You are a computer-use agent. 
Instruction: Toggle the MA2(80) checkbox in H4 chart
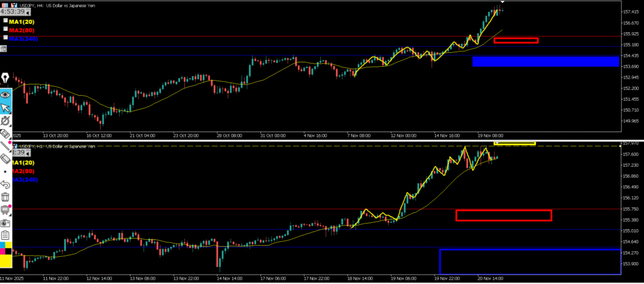tap(5, 29)
